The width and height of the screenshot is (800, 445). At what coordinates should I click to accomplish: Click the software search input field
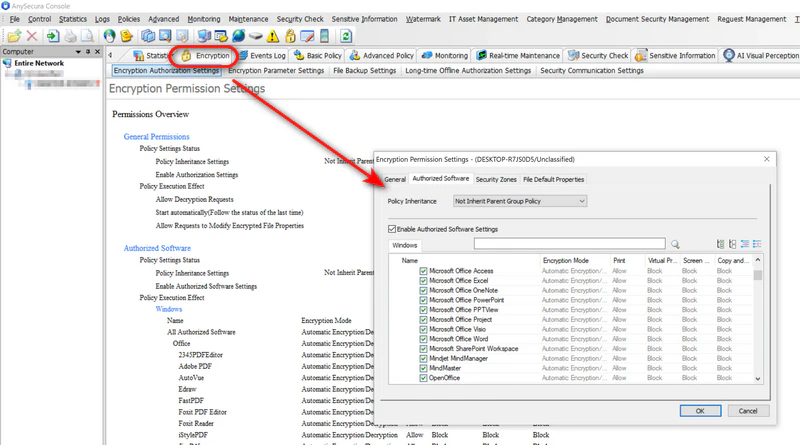(x=569, y=243)
